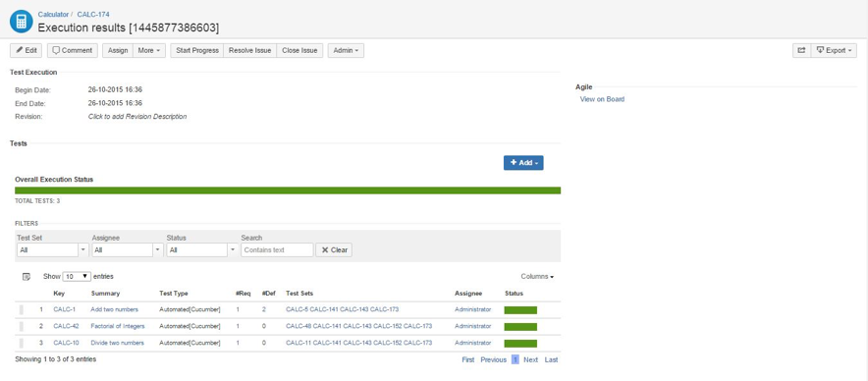Click the Test Sets column header

pos(299,294)
